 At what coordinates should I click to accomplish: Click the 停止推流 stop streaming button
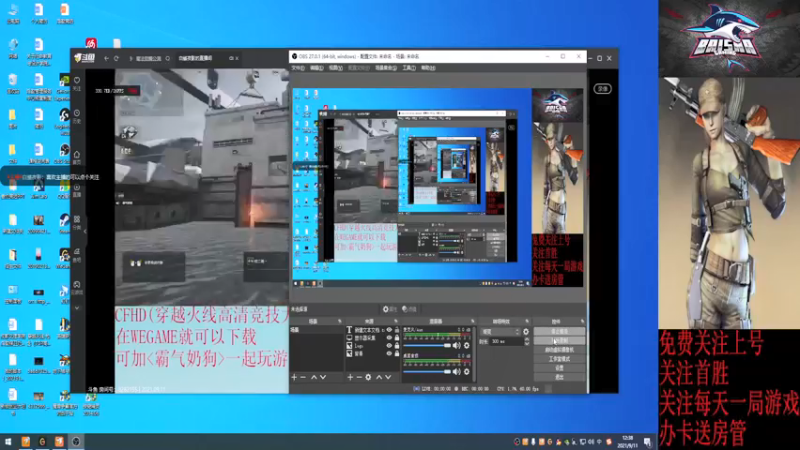tap(559, 331)
